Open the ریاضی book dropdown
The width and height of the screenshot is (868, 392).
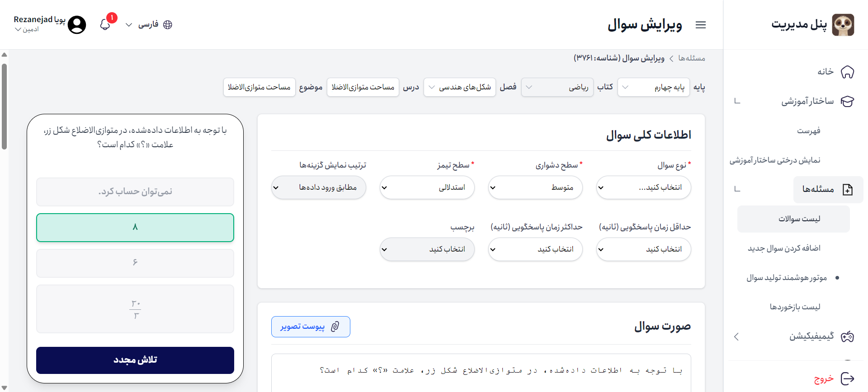pyautogui.click(x=557, y=87)
